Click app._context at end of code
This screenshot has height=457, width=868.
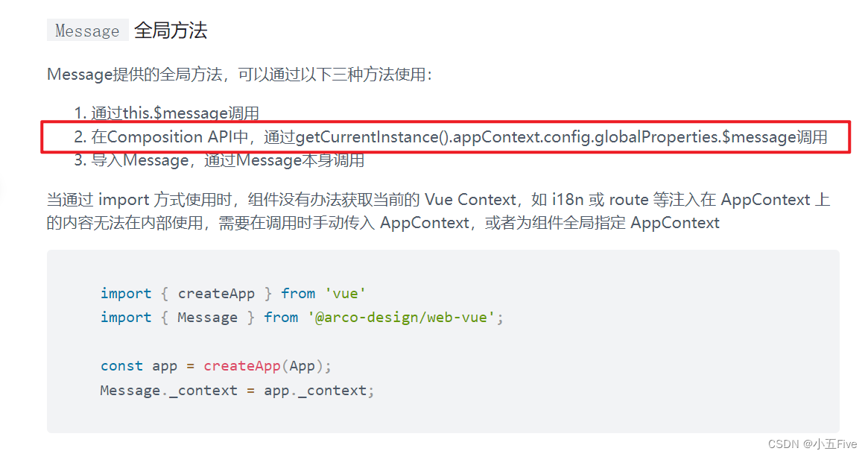pos(315,391)
